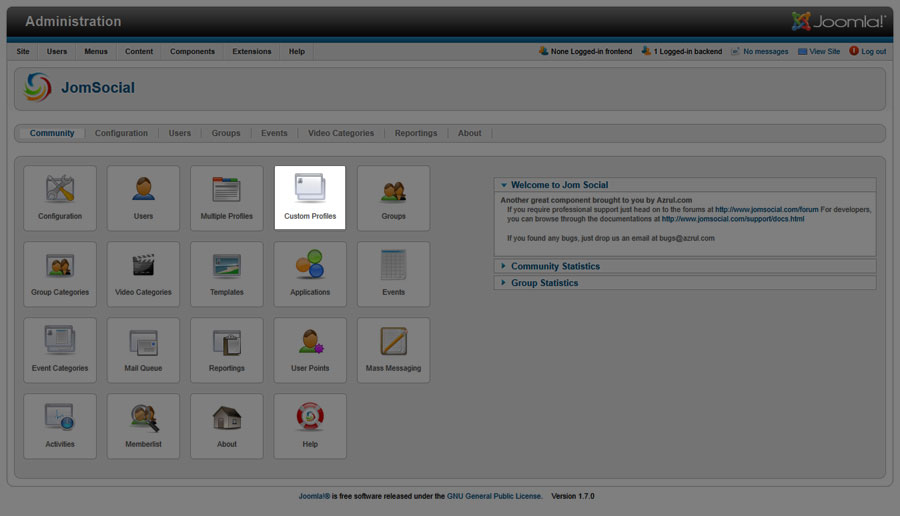Open the Activities icon
Viewport: 900px width, 516px height.
[x=60, y=426]
